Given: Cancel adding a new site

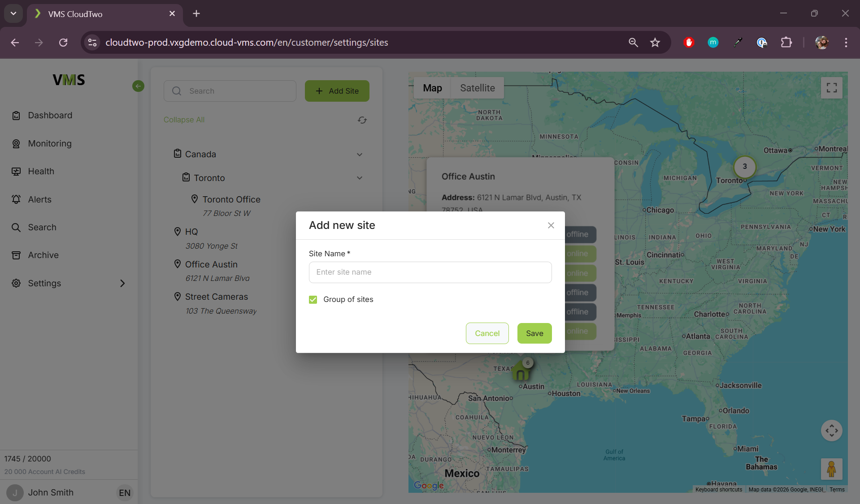Looking at the screenshot, I should tap(486, 333).
